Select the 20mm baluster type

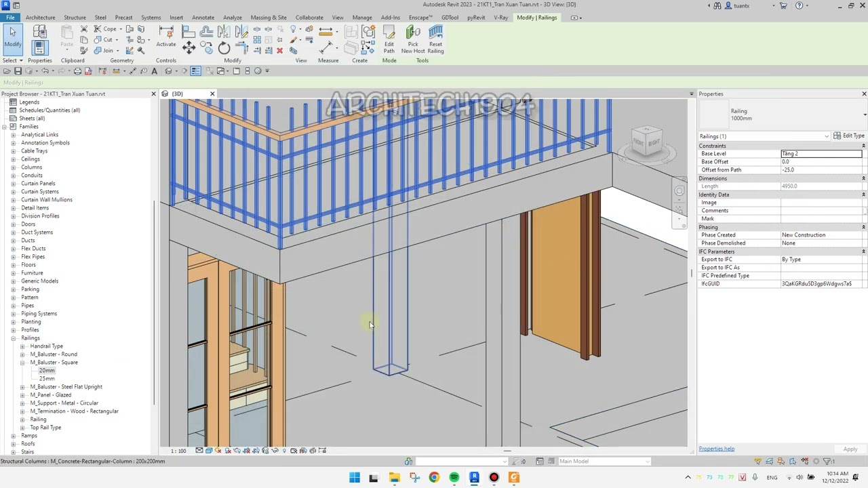click(x=47, y=371)
